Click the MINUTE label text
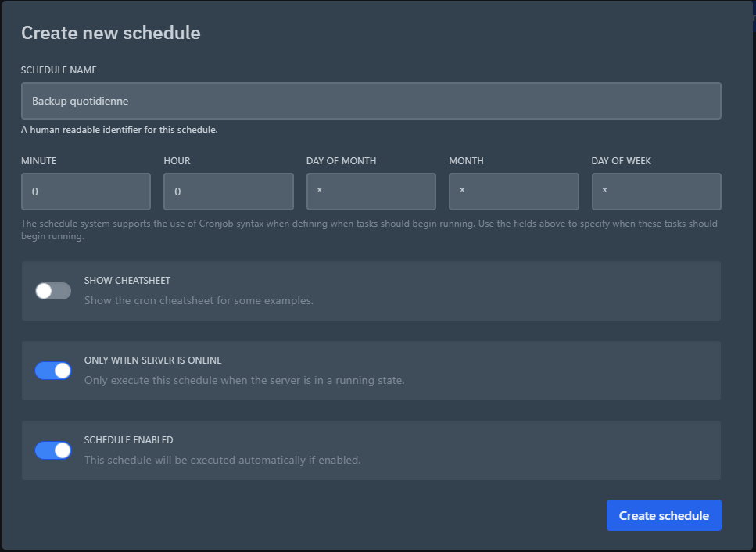 click(x=38, y=161)
